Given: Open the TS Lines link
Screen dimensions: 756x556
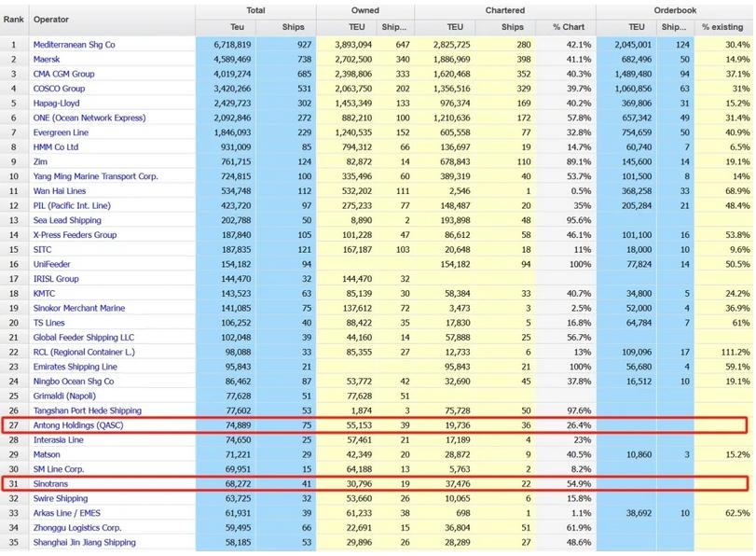Looking at the screenshot, I should (x=48, y=323).
